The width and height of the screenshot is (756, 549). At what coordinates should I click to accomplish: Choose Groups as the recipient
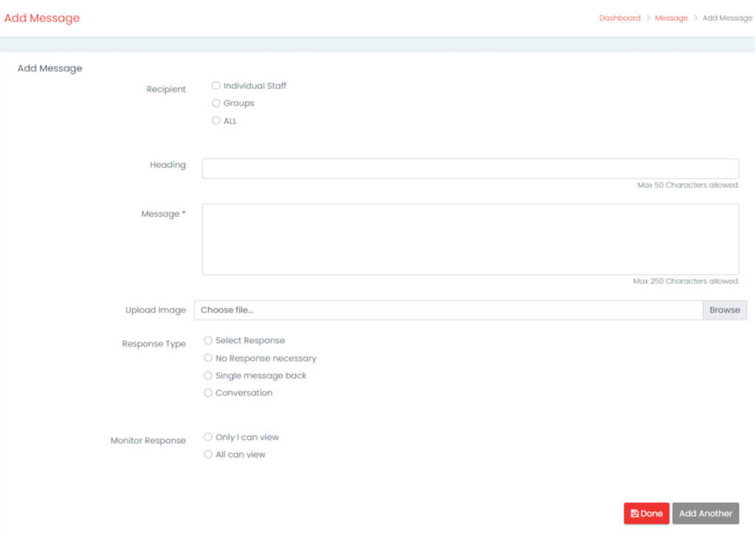click(216, 103)
